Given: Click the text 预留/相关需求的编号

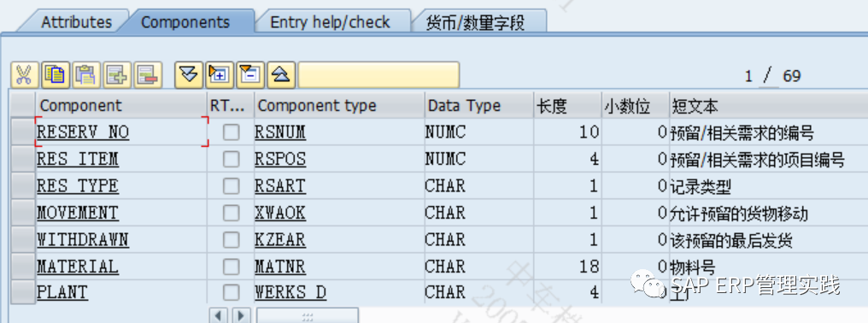Looking at the screenshot, I should point(742,133).
